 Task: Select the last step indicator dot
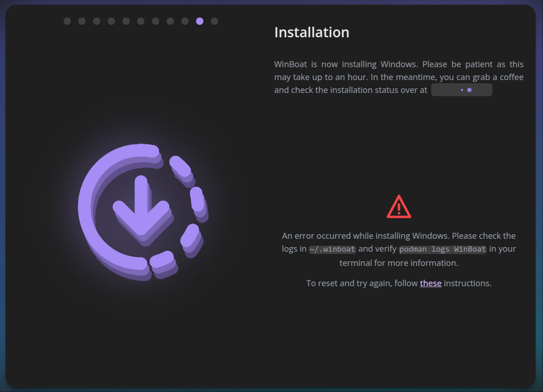tap(214, 21)
